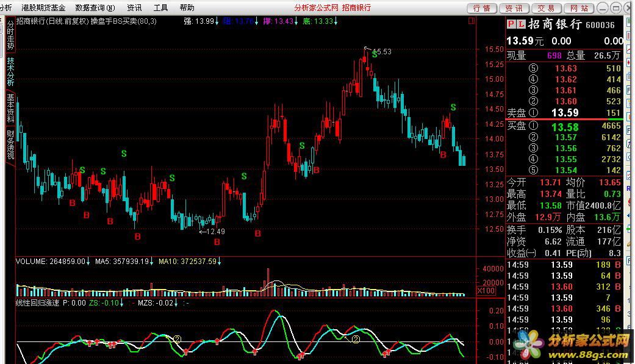Viewport: 635px width, 364px height.
Task: Click the VOLUME: 264859.00 label
Action: click(52, 262)
